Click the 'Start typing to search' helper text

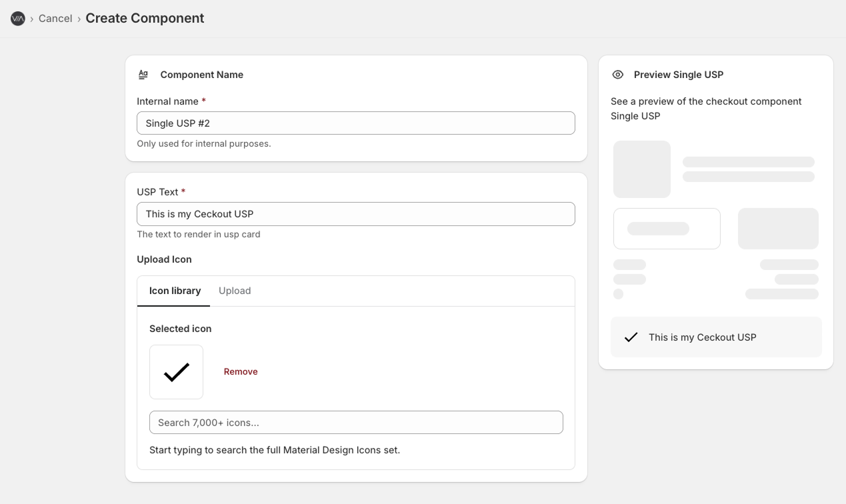(275, 450)
